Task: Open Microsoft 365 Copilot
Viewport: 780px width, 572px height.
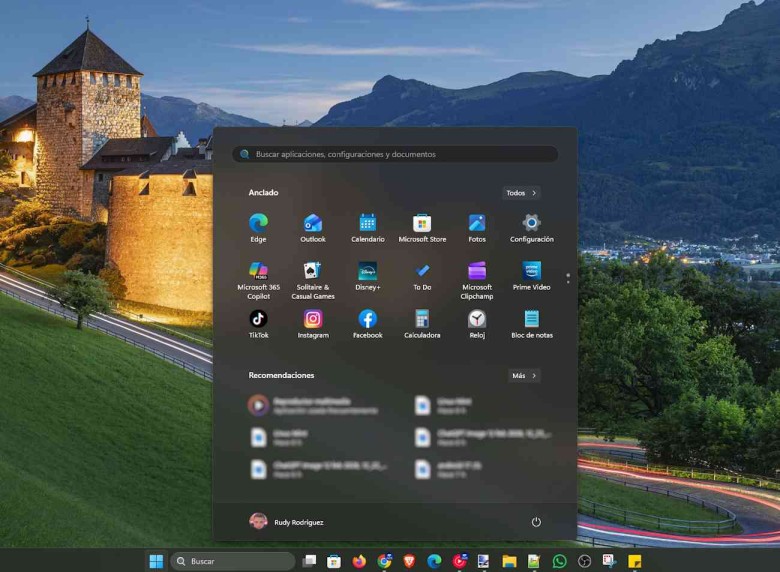Action: (258, 271)
